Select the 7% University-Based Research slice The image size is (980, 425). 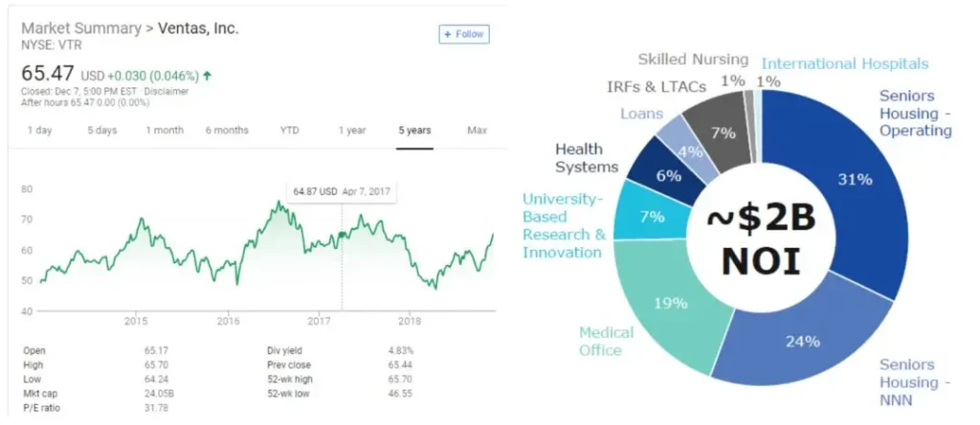click(651, 217)
